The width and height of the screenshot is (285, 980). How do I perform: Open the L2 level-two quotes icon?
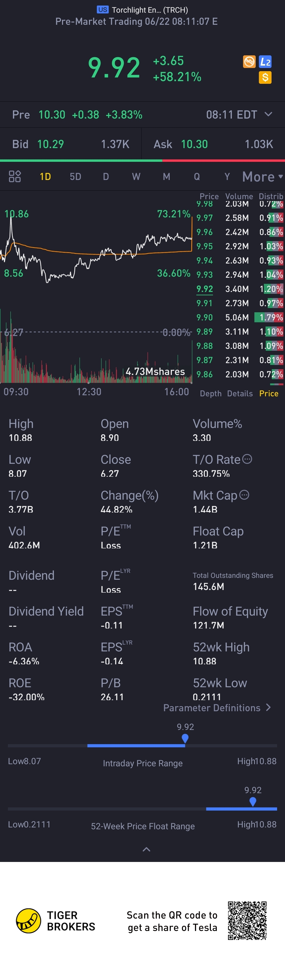click(x=265, y=62)
